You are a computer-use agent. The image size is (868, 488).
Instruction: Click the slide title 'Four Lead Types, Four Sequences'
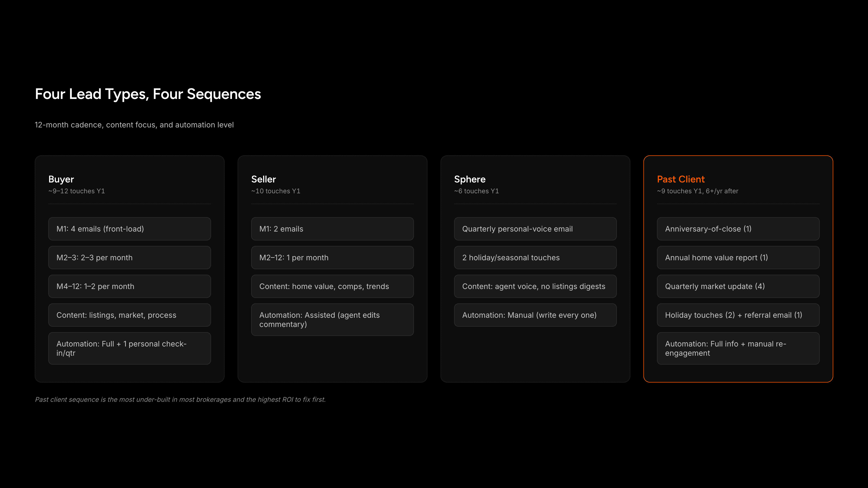(x=148, y=94)
